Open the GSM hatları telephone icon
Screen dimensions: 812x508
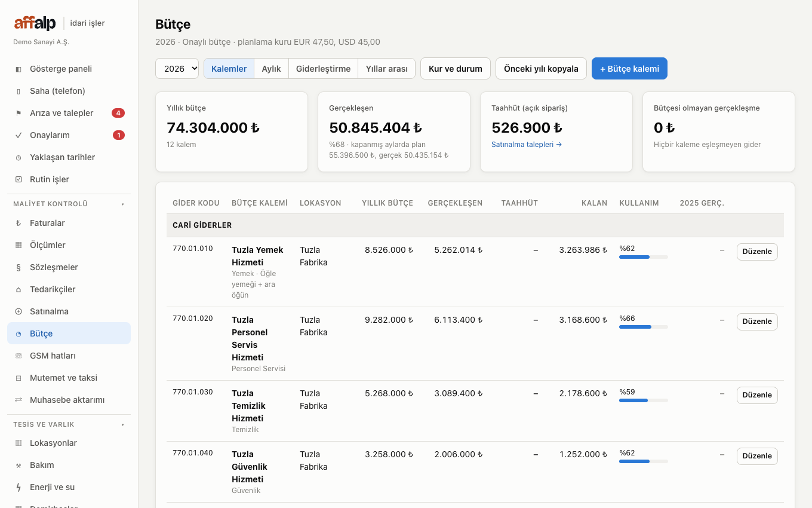point(19,356)
